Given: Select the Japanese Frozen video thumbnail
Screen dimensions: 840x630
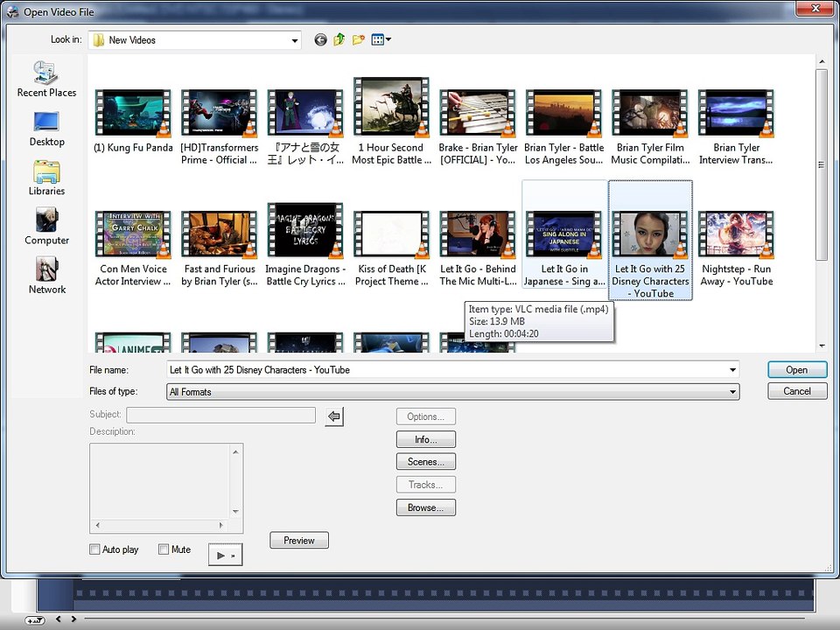Looking at the screenshot, I should (305, 128).
